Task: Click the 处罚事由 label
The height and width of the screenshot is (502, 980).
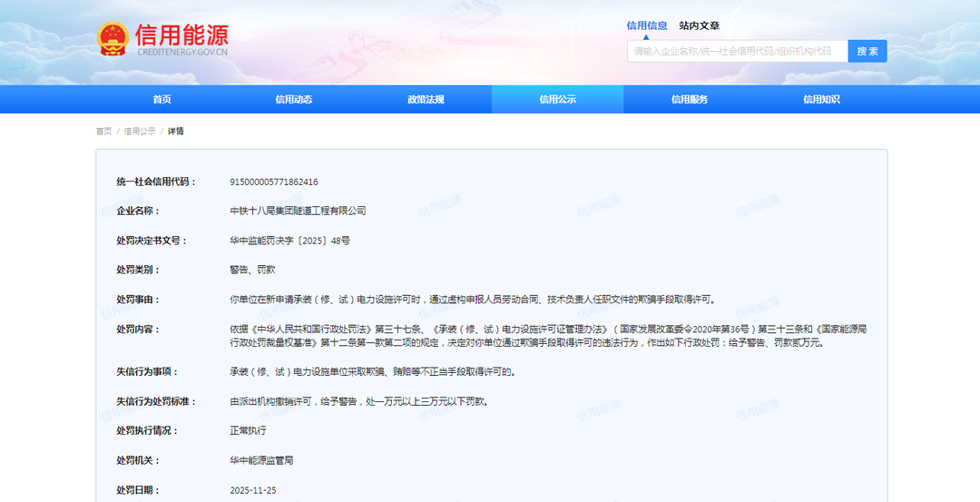Action: point(138,300)
